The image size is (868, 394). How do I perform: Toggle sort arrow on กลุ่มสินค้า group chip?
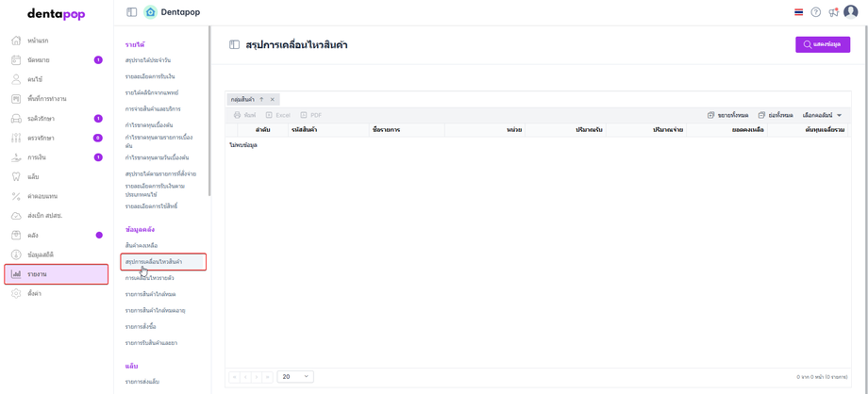pyautogui.click(x=261, y=99)
